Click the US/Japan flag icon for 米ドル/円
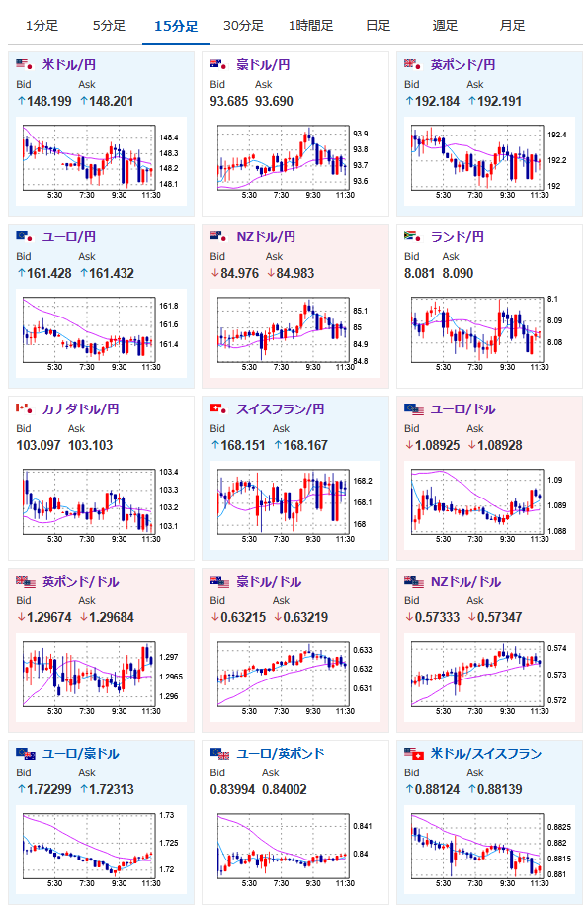Image resolution: width=588 pixels, height=905 pixels. (24, 64)
